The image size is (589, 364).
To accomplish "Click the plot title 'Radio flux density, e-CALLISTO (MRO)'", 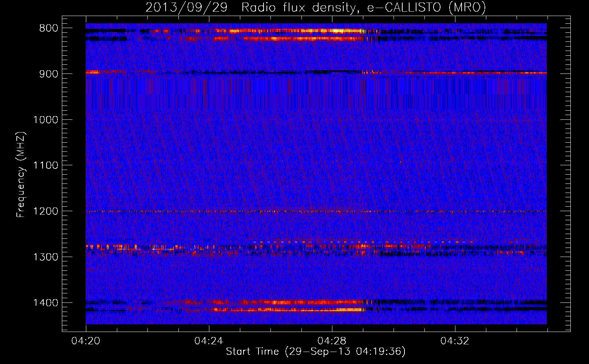I will (364, 7).
